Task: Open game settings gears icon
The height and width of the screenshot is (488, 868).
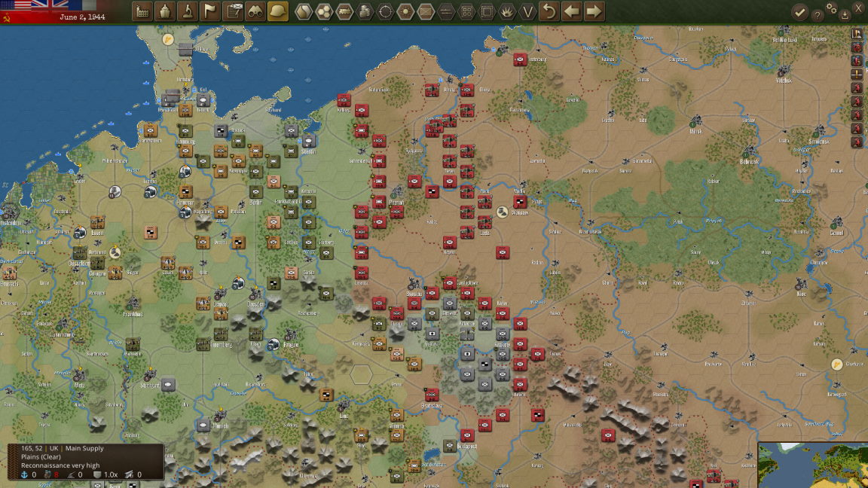Action: (x=831, y=8)
